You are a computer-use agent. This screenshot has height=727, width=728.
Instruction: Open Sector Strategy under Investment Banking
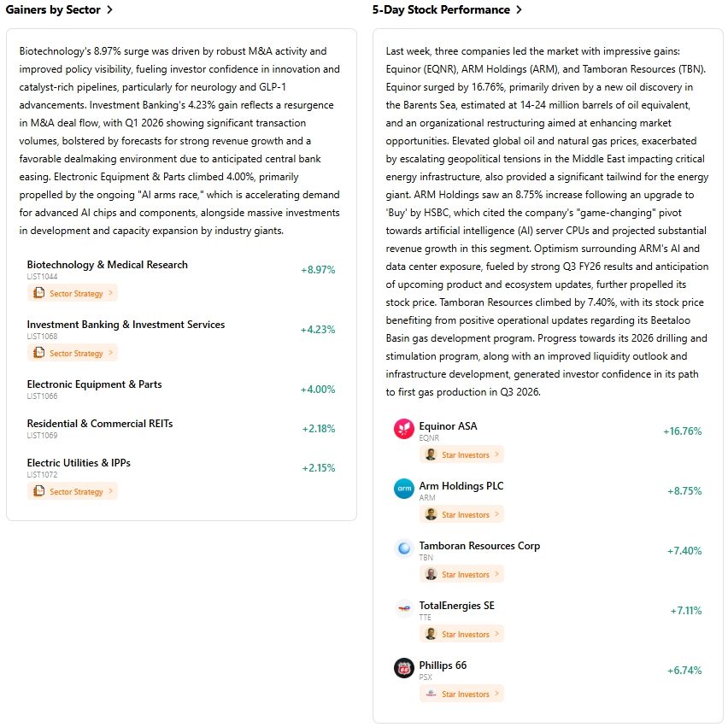[x=72, y=354]
